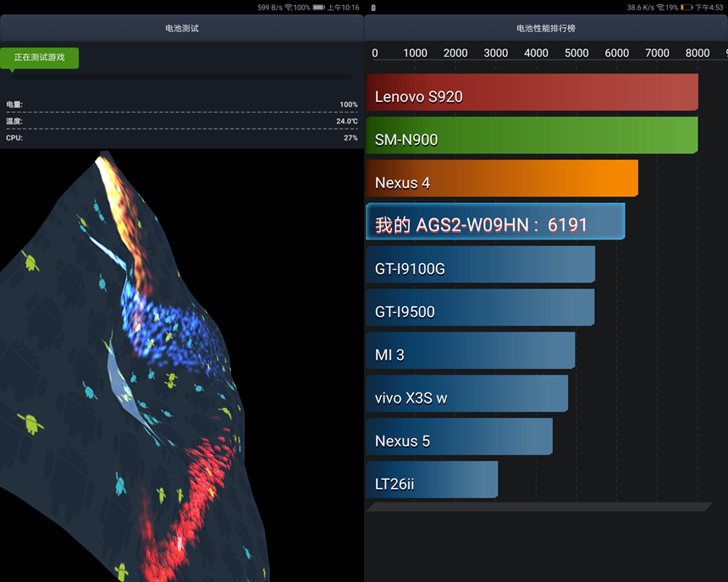Click the green SM-N900 bar
The width and height of the screenshot is (728, 582).
click(x=531, y=135)
